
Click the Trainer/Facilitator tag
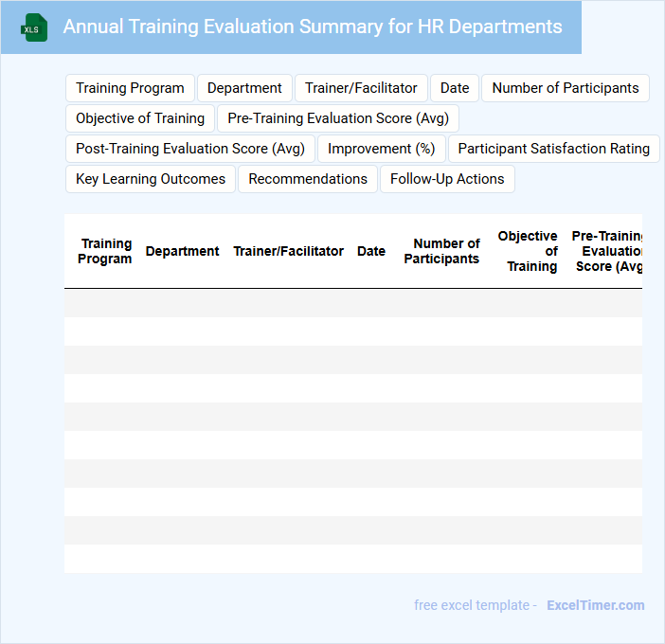[x=361, y=88]
